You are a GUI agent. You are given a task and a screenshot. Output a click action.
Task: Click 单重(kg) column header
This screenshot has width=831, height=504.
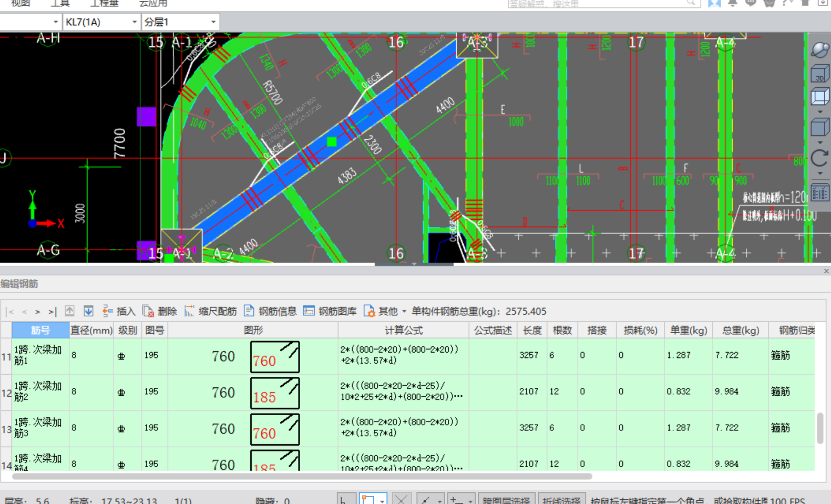tap(689, 330)
